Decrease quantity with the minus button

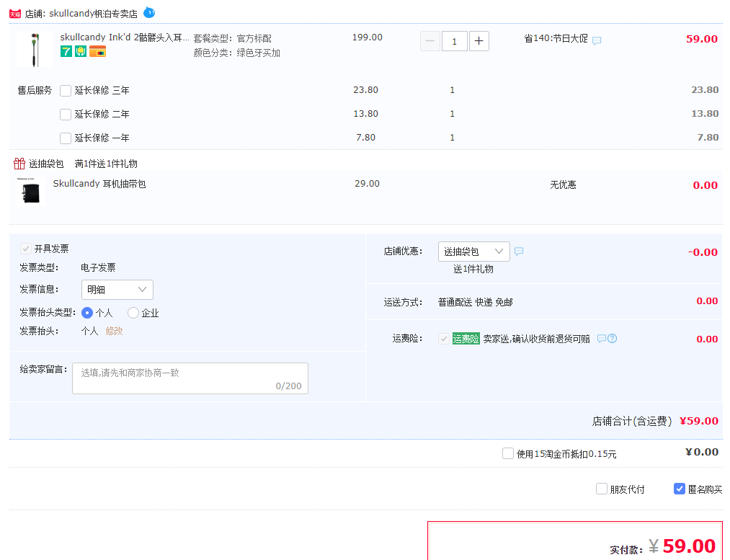click(430, 41)
